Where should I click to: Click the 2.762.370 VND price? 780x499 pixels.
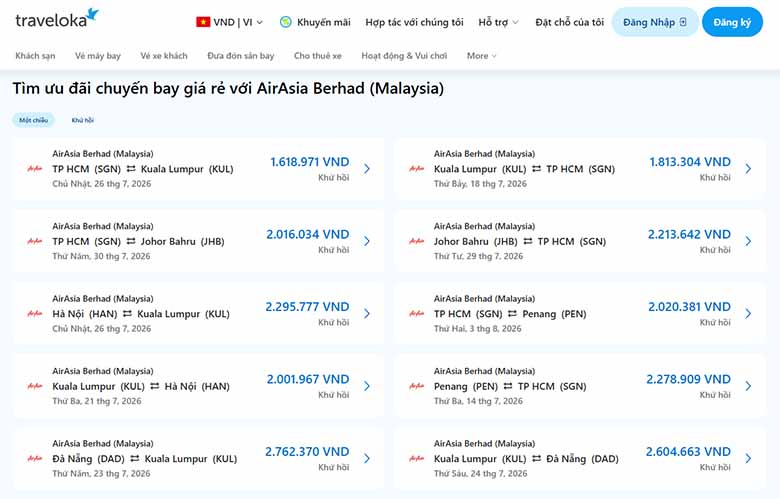tap(307, 452)
